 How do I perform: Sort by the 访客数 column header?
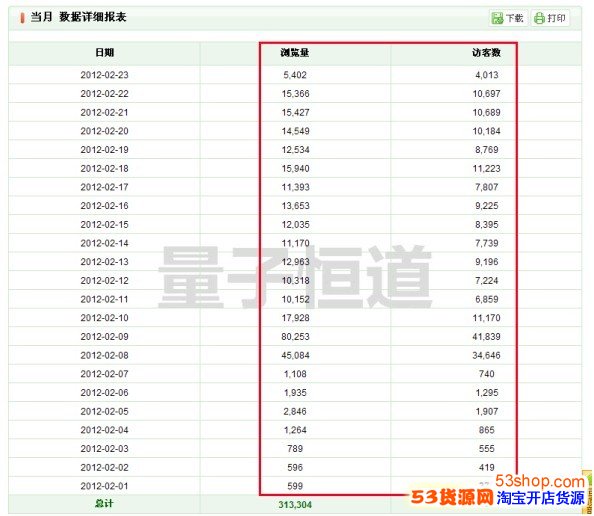[x=486, y=53]
